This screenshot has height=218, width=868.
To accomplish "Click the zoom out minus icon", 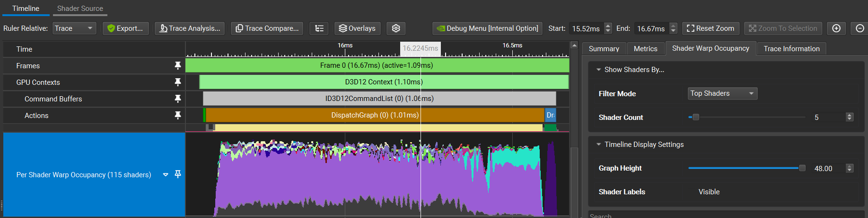I will point(860,28).
